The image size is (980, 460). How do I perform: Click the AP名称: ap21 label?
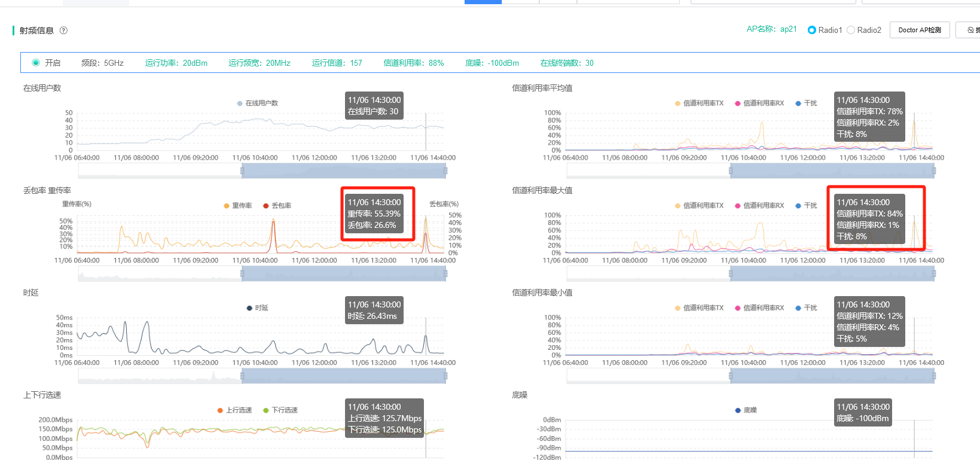pyautogui.click(x=772, y=29)
